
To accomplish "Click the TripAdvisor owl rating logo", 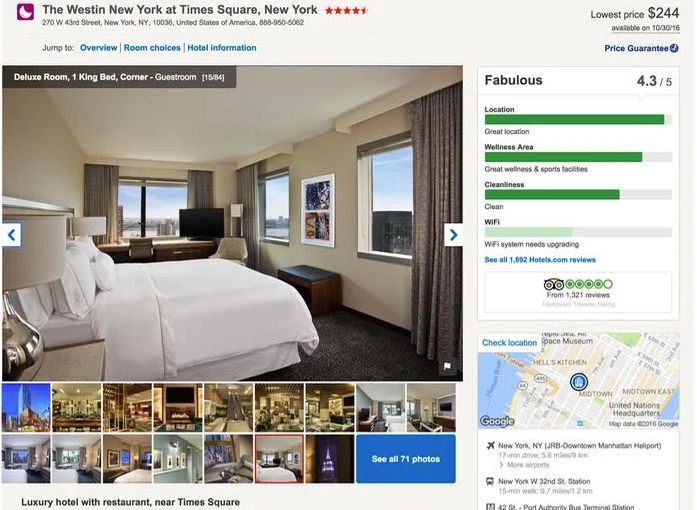I will tap(554, 284).
